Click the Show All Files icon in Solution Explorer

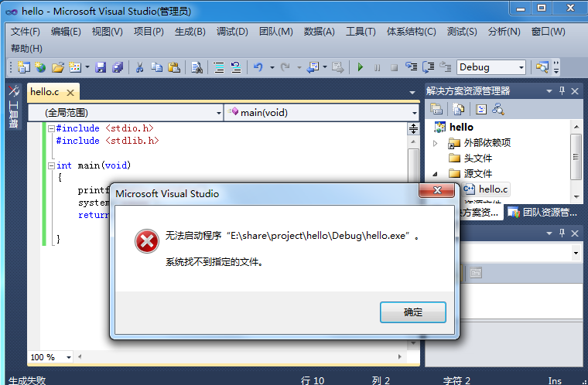click(x=458, y=109)
